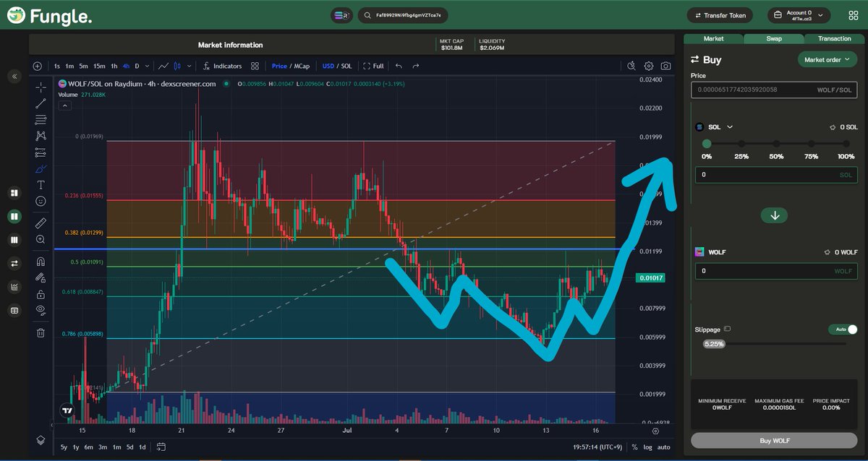Collapse the volume legend chevron
This screenshot has width=868, height=461.
point(65,105)
